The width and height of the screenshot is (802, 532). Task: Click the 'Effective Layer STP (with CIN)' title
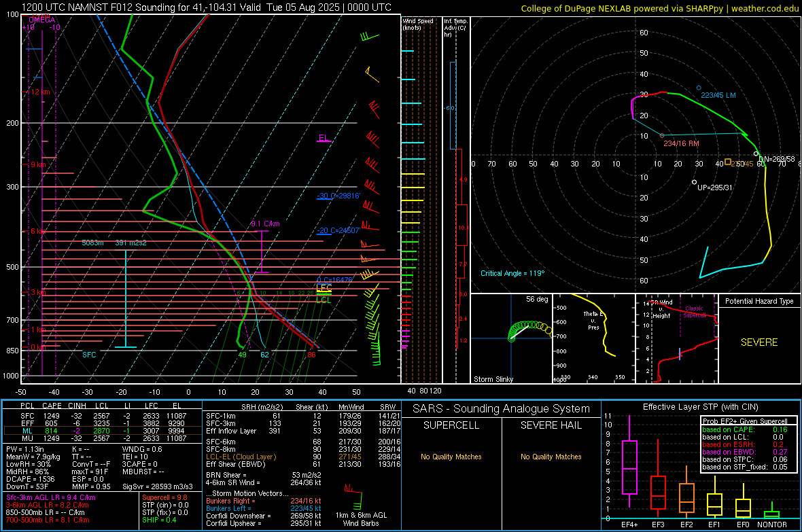pos(701,407)
